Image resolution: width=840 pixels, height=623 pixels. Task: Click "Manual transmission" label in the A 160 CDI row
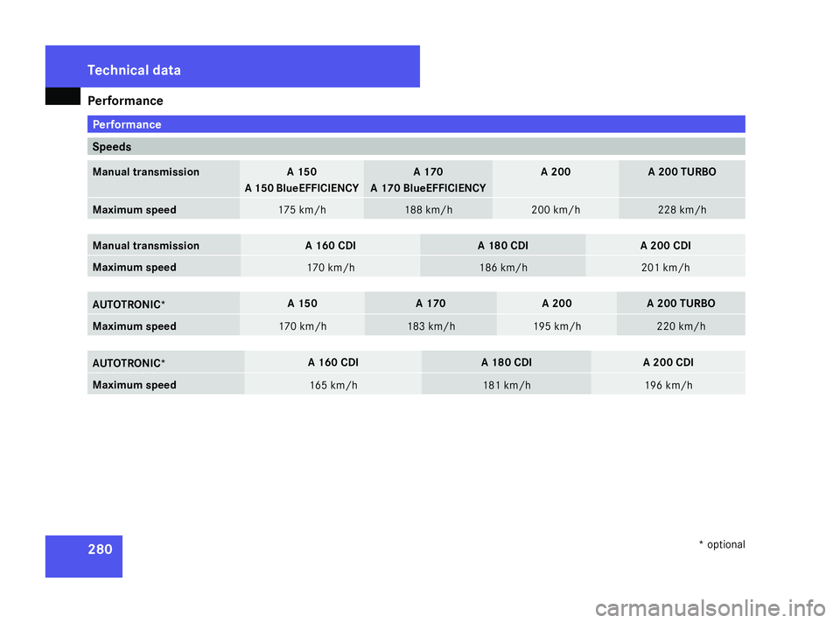click(x=146, y=245)
